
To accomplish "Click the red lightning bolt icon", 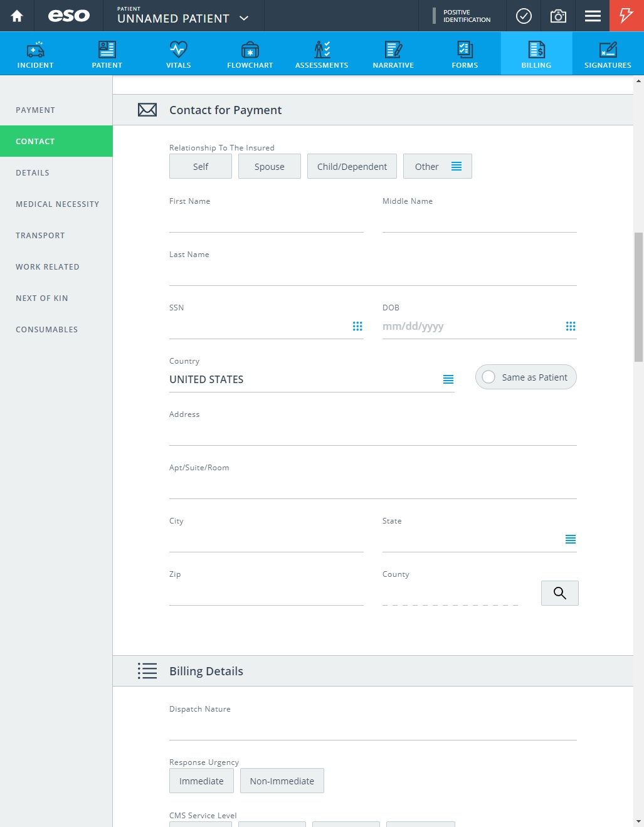I will 626,16.
